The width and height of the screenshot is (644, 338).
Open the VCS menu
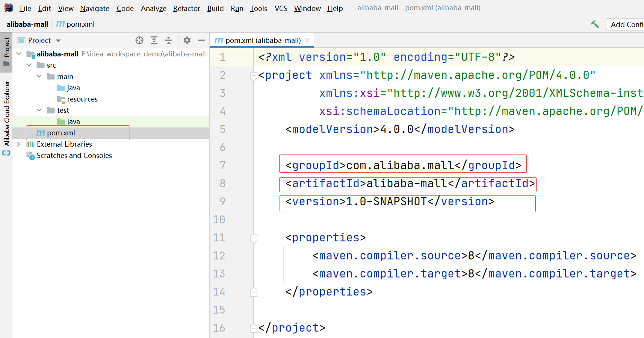(x=281, y=8)
